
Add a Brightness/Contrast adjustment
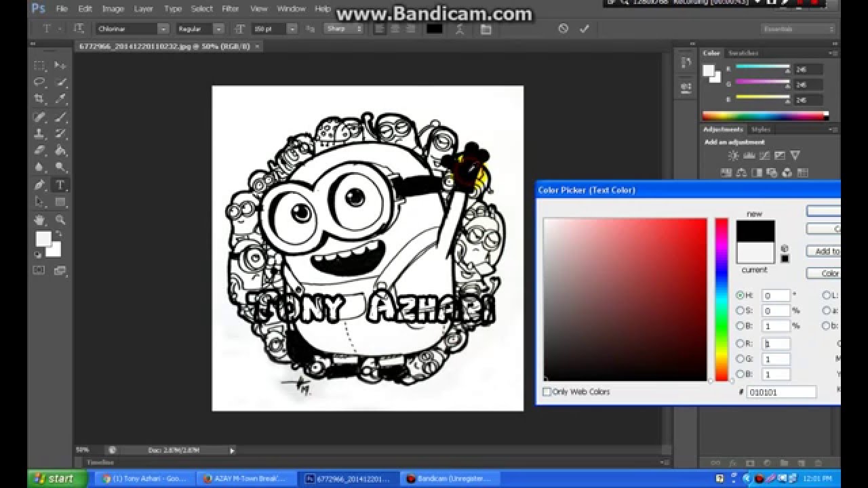click(x=733, y=156)
